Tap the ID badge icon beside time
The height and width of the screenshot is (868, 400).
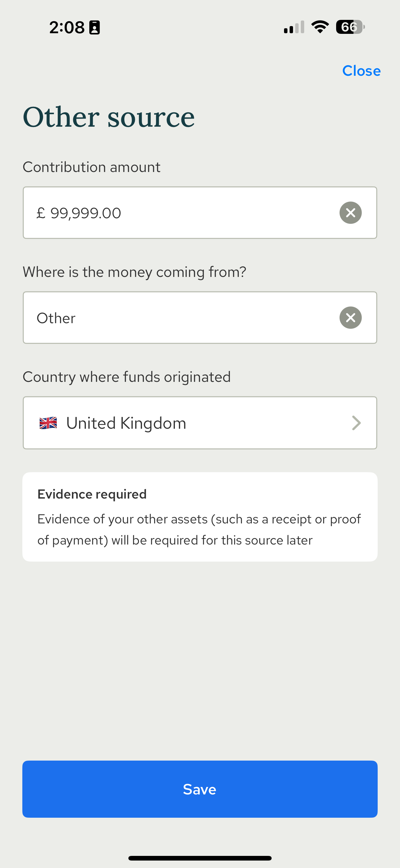pos(94,27)
